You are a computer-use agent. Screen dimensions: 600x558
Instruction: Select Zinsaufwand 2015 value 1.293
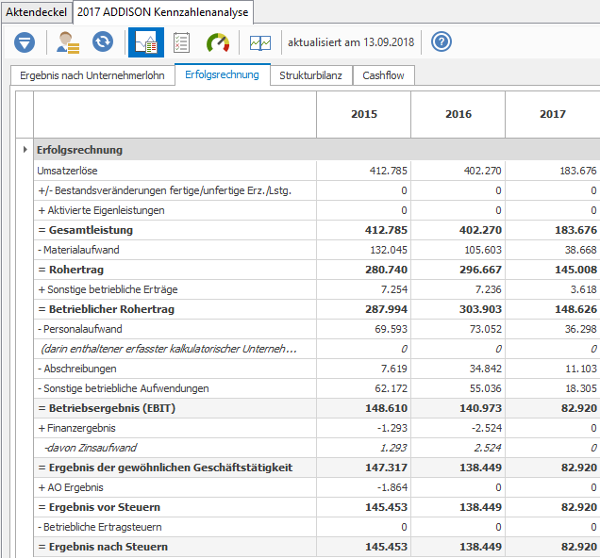(394, 448)
